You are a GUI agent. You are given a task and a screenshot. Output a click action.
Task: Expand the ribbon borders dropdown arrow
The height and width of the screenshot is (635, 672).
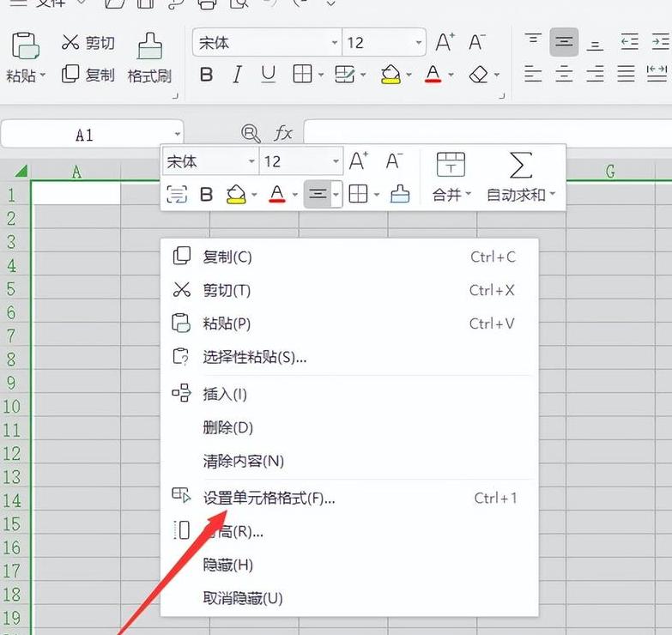click(x=321, y=75)
